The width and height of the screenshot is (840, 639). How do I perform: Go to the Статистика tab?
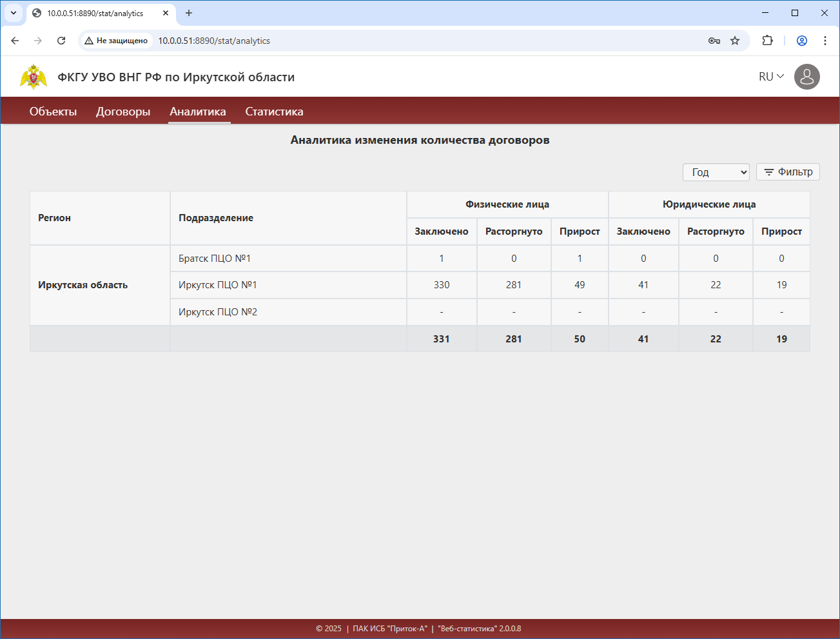pyautogui.click(x=274, y=112)
